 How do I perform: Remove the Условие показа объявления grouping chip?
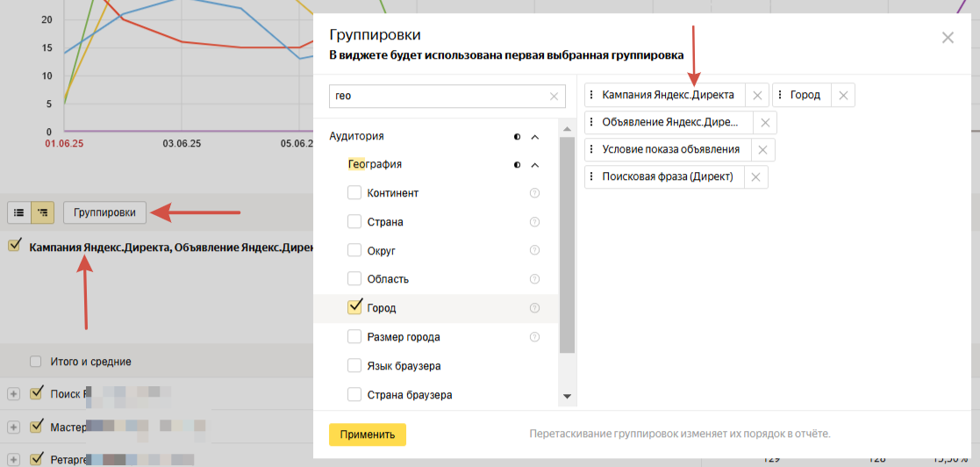point(762,150)
